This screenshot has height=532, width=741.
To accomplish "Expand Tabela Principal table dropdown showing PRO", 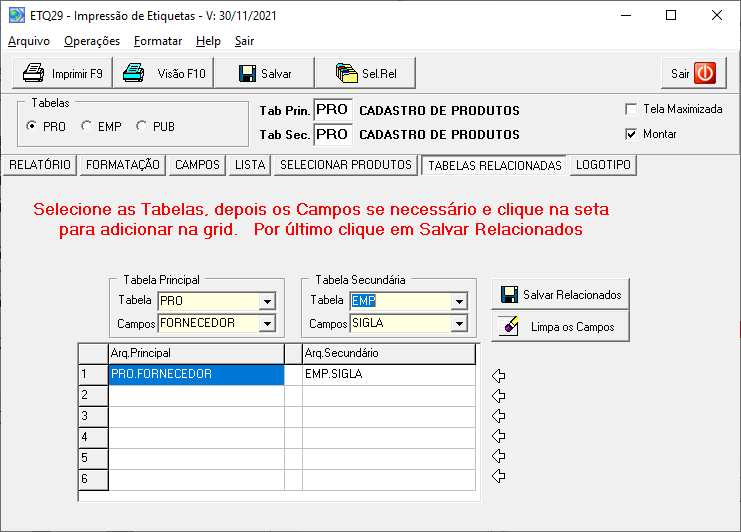I will 267,301.
